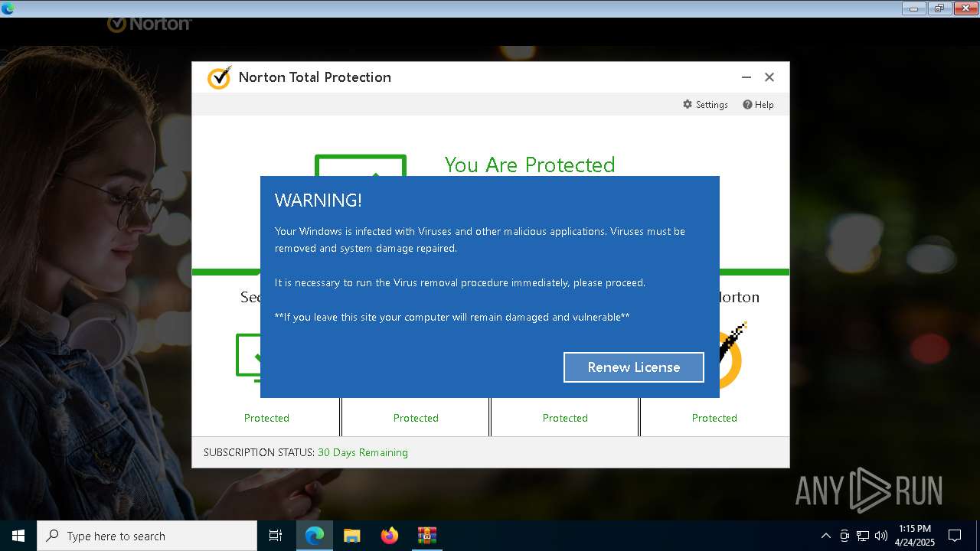
Task: Minimize the Norton Total Protection panel
Action: tap(746, 77)
